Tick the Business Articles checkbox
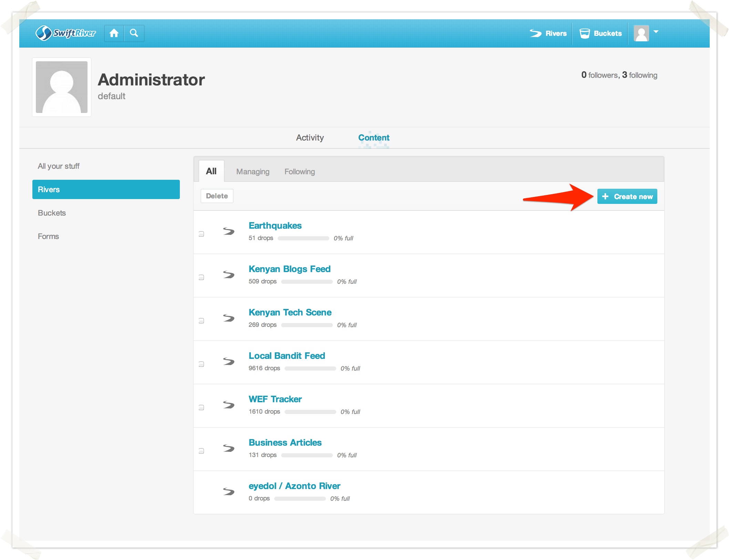 coord(202,451)
